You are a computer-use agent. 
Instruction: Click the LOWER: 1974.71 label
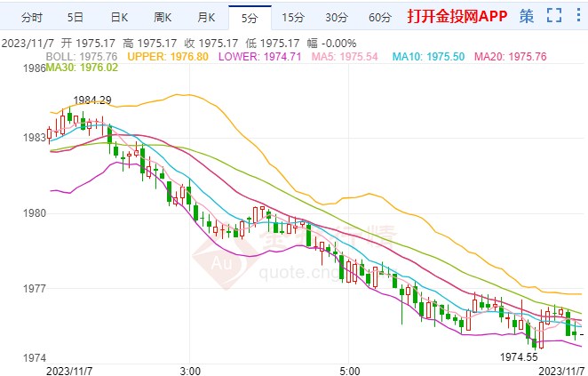click(x=260, y=57)
